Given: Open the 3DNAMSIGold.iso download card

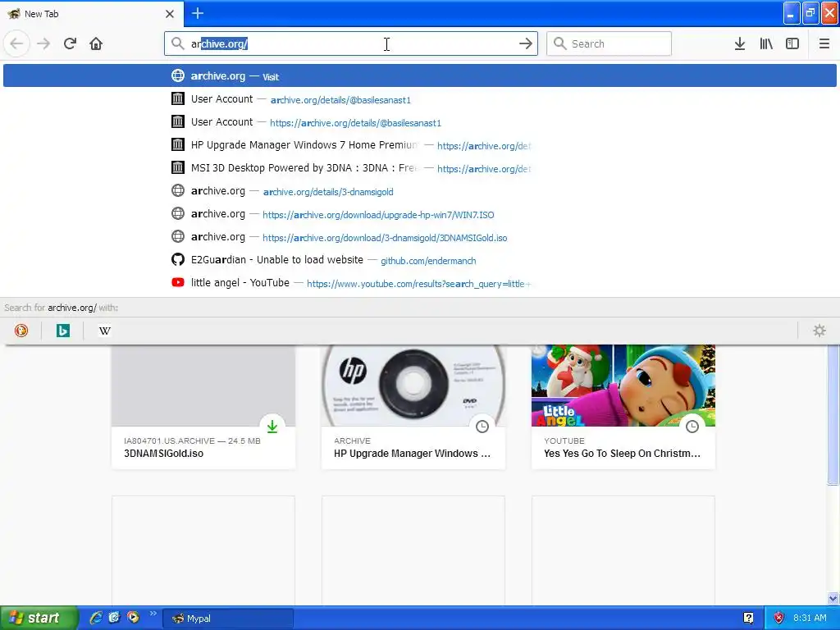Looking at the screenshot, I should pos(203,407).
